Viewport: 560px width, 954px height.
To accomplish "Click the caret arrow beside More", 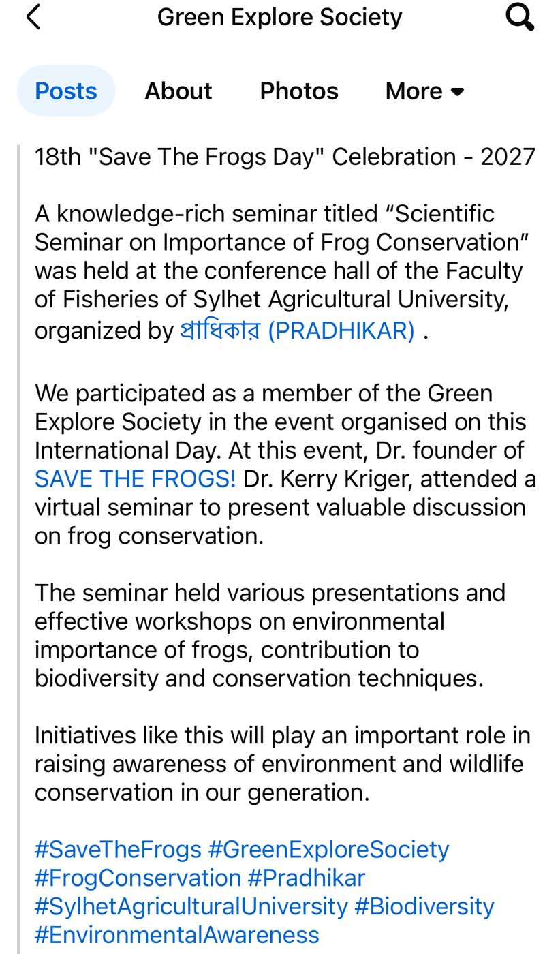I will coord(458,92).
